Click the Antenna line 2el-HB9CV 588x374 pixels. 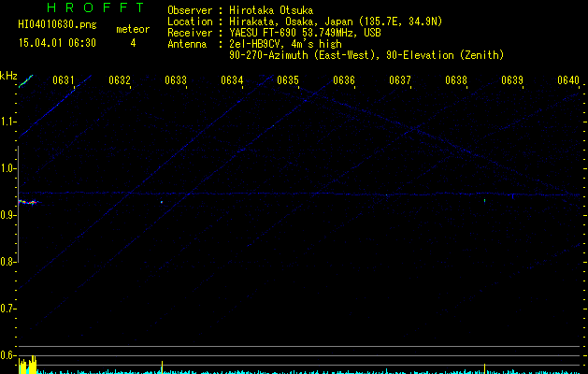tap(285, 44)
